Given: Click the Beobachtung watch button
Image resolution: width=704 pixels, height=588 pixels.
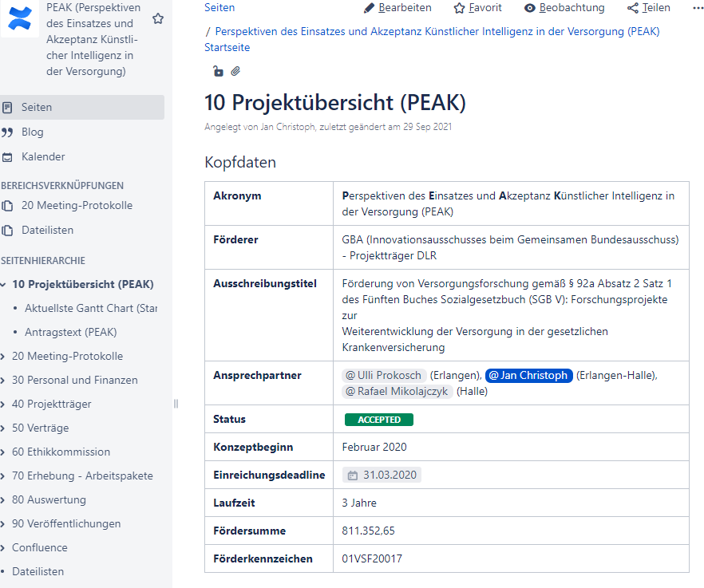Looking at the screenshot, I should point(572,8).
